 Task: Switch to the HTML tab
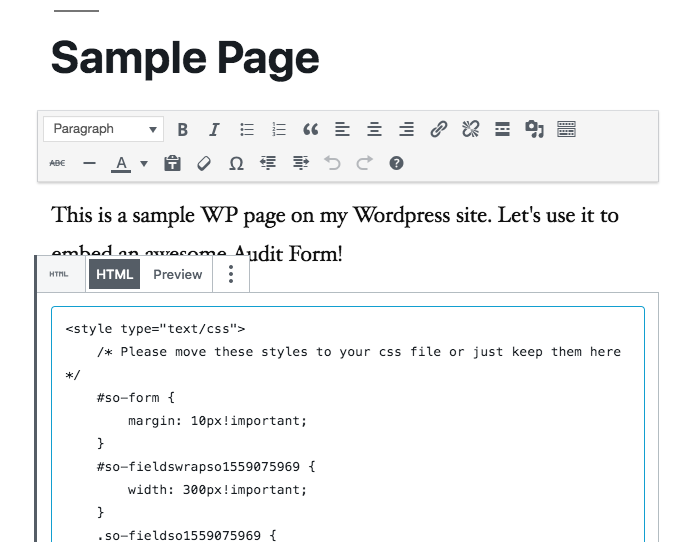click(x=114, y=274)
